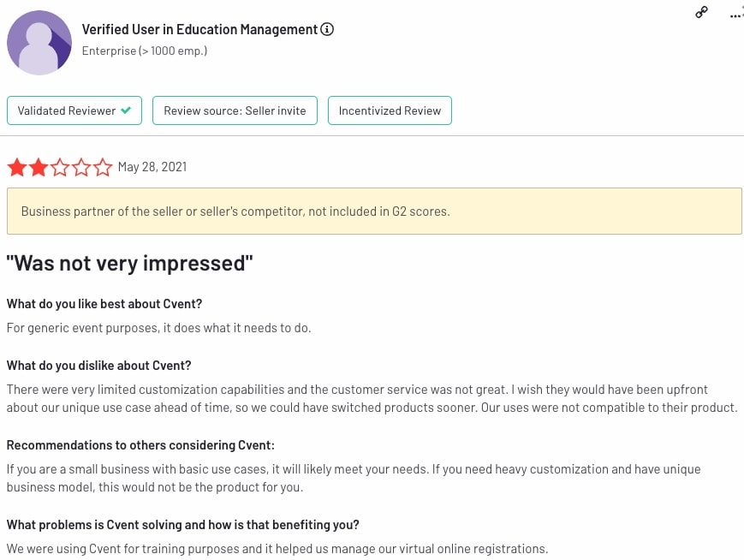
Task: Click the Incentivized Review badge
Action: (x=390, y=110)
